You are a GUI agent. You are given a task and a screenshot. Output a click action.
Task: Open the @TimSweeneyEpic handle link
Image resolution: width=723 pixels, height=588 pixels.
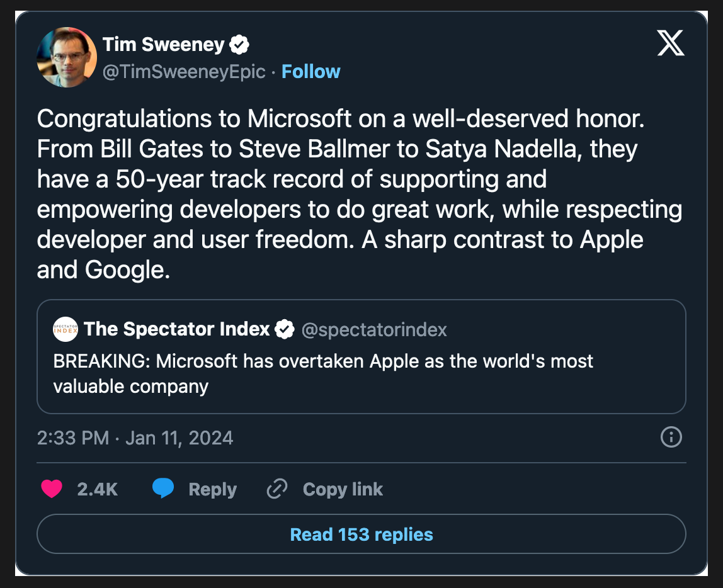pos(184,72)
